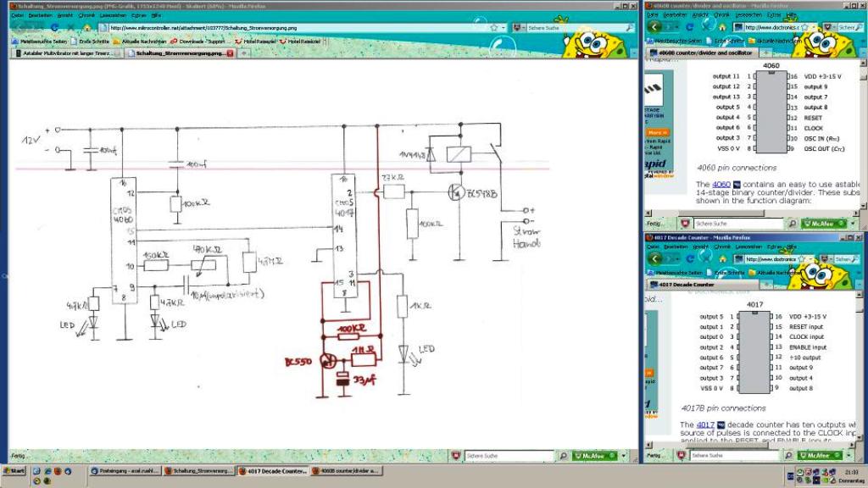This screenshot has height=488, width=868.
Task: Open the Aktuelle Nachrichten bookmark in the main window
Action: click(140, 41)
